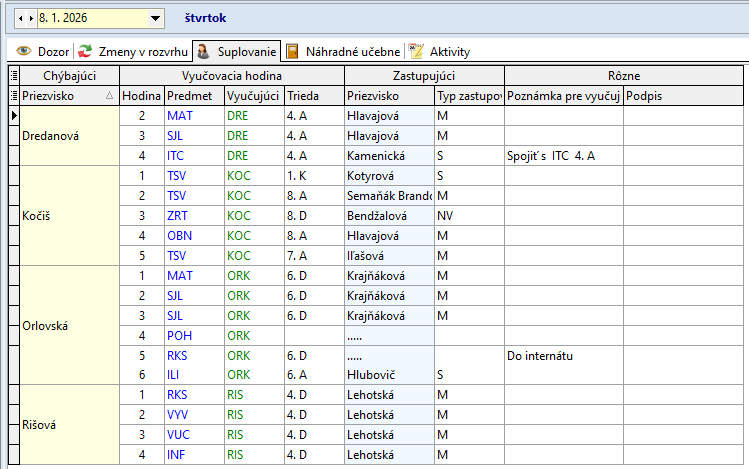Click the next day arrow
The image size is (749, 469).
[x=30, y=18]
